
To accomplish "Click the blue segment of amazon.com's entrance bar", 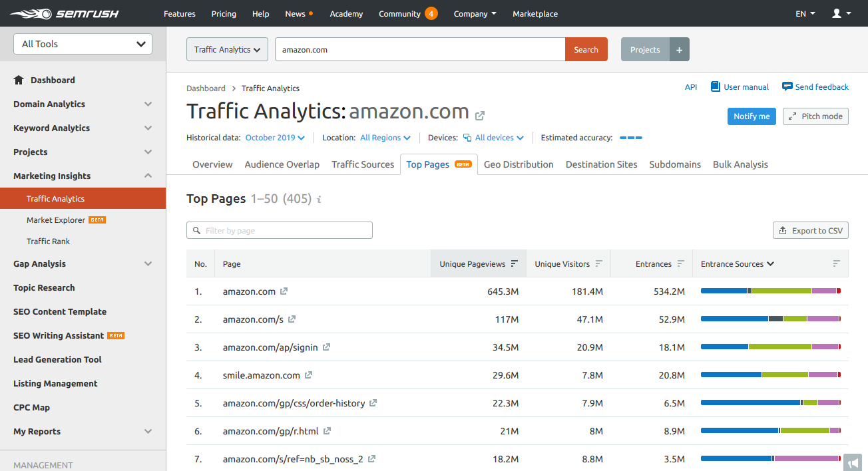I will click(x=722, y=291).
